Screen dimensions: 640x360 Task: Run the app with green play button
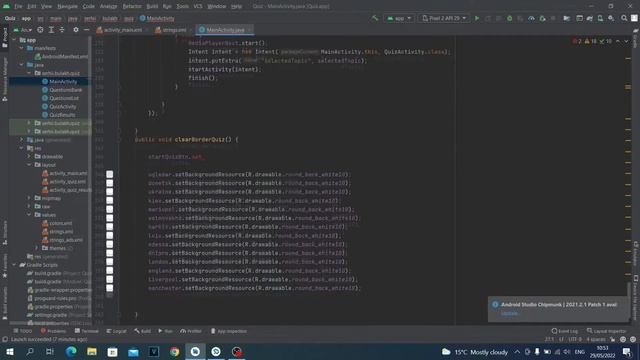(477, 18)
